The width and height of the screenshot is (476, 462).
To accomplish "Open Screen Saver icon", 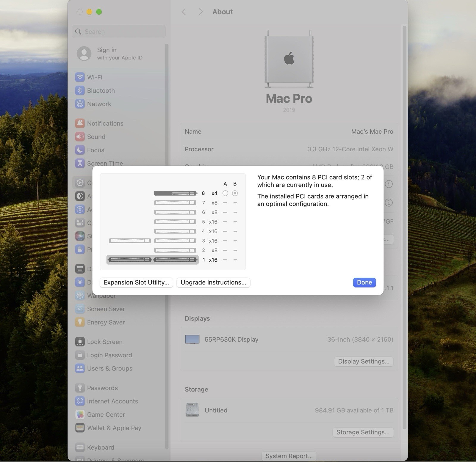I will [x=80, y=309].
